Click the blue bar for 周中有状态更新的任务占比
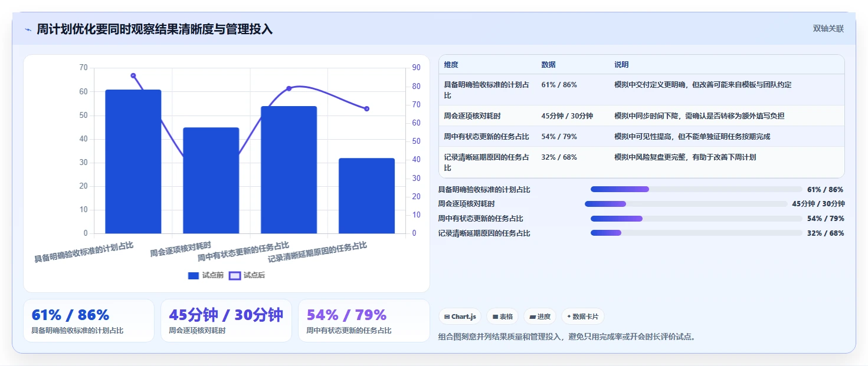The height and width of the screenshot is (366, 868). (x=289, y=170)
